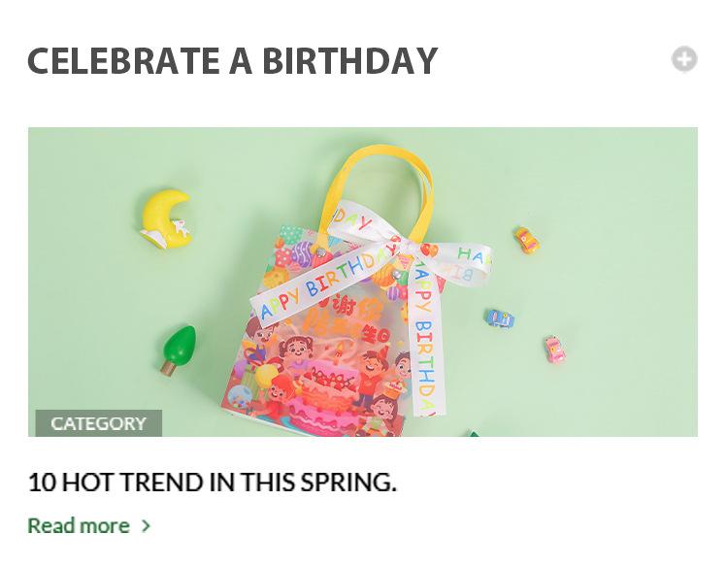The width and height of the screenshot is (728, 567).
Task: Open the Read more link
Action: [79, 525]
